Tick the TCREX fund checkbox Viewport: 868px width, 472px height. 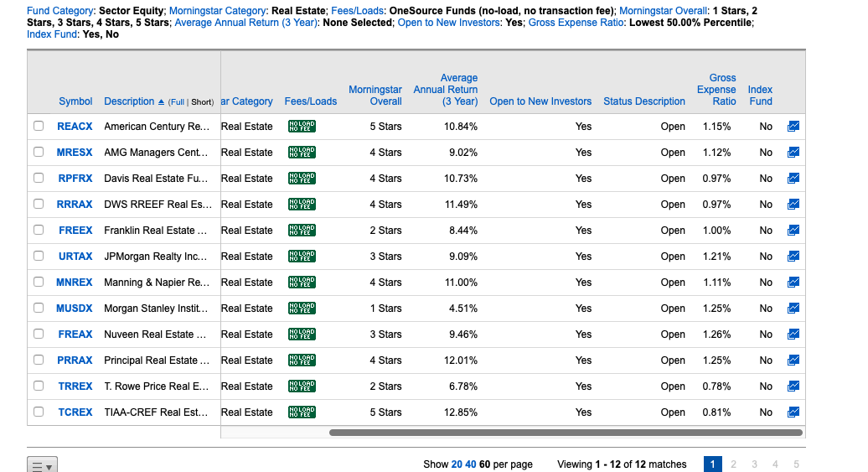[x=39, y=412]
